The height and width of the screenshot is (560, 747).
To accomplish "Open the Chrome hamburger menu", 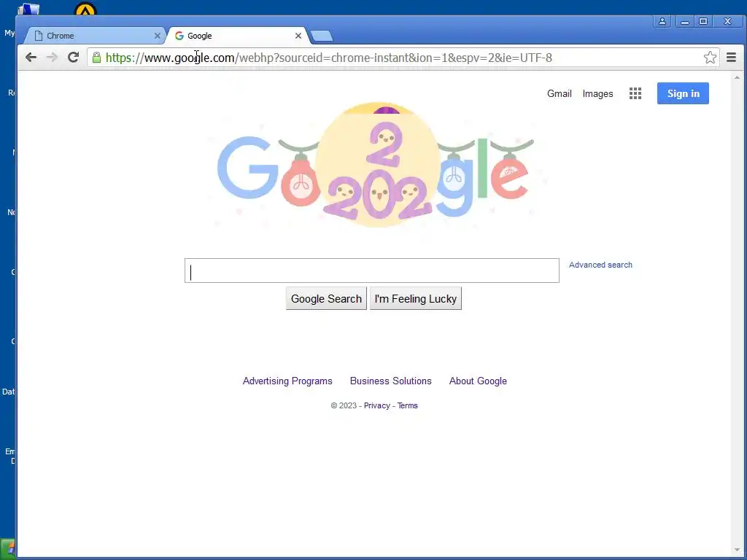I will 731,58.
